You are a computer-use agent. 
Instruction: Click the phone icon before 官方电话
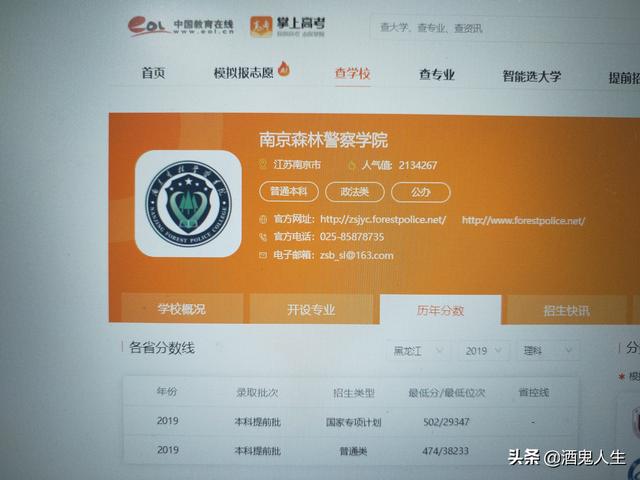[263, 237]
